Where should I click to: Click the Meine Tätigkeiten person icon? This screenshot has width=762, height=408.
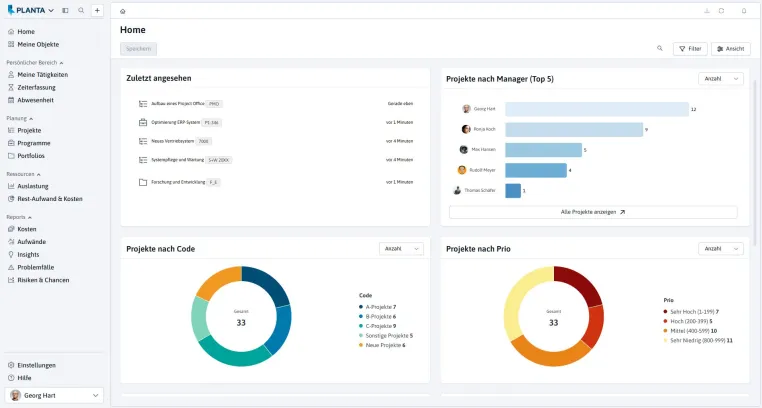pos(11,75)
